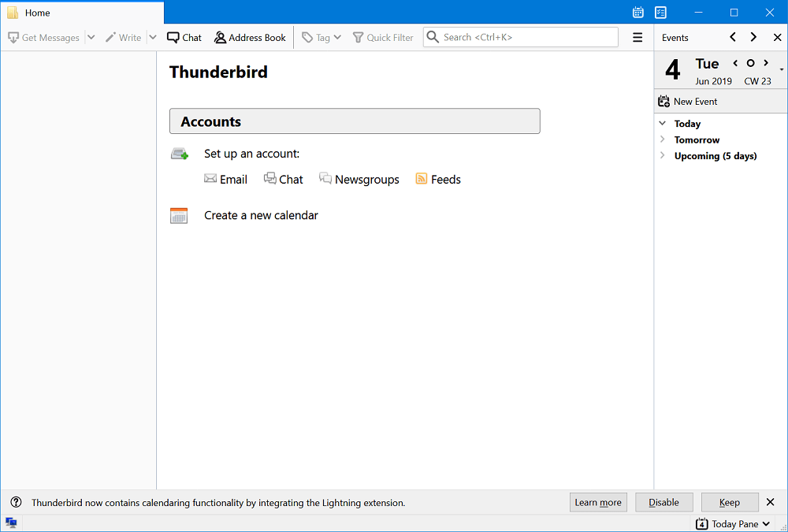Open Write dropdown arrow
Screen dimensions: 788x532
click(x=153, y=38)
